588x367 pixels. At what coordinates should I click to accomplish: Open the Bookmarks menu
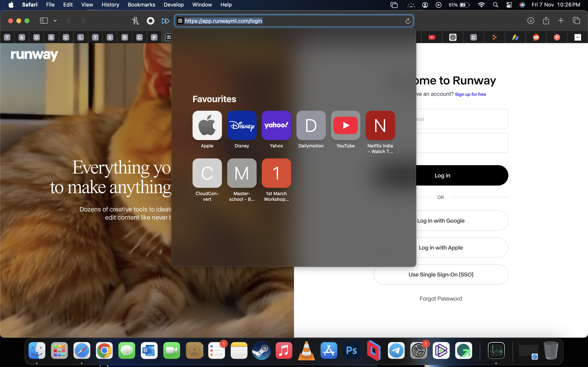[x=141, y=5]
